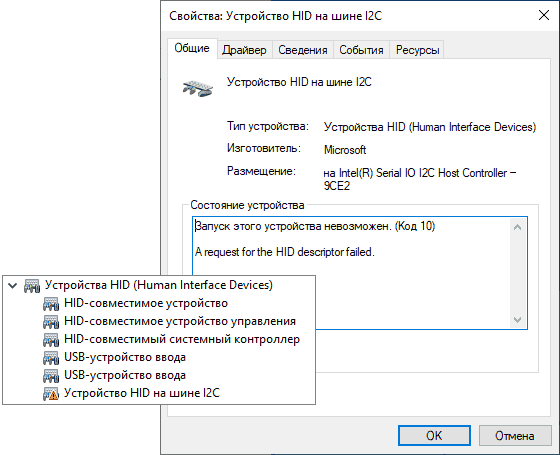Click the device image in properties dialog
This screenshot has height=455, width=560.
click(198, 88)
